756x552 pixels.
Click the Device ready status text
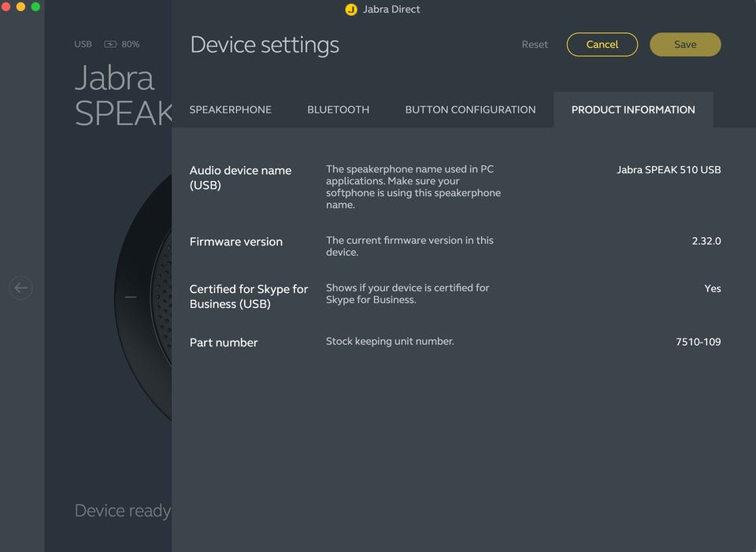coord(122,511)
